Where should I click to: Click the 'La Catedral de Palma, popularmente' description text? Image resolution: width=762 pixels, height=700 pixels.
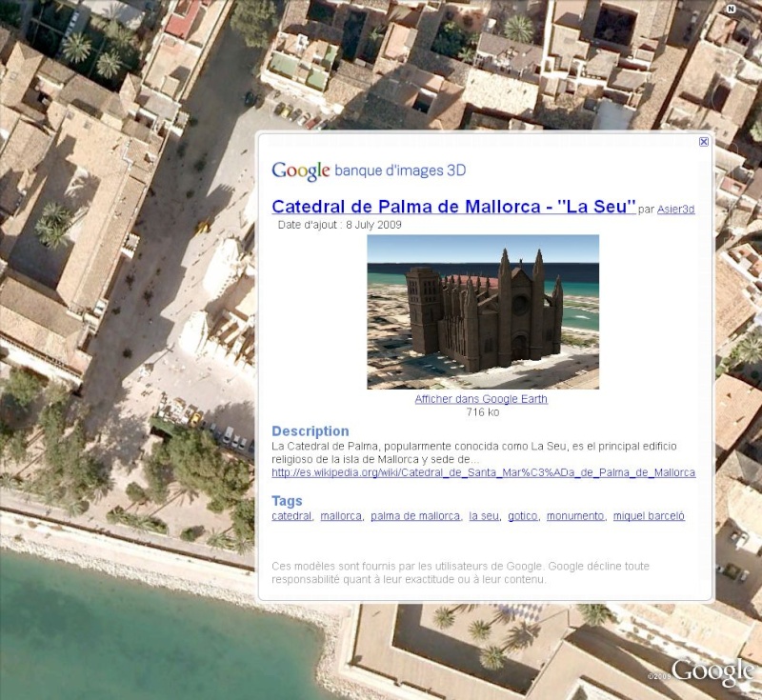click(473, 452)
